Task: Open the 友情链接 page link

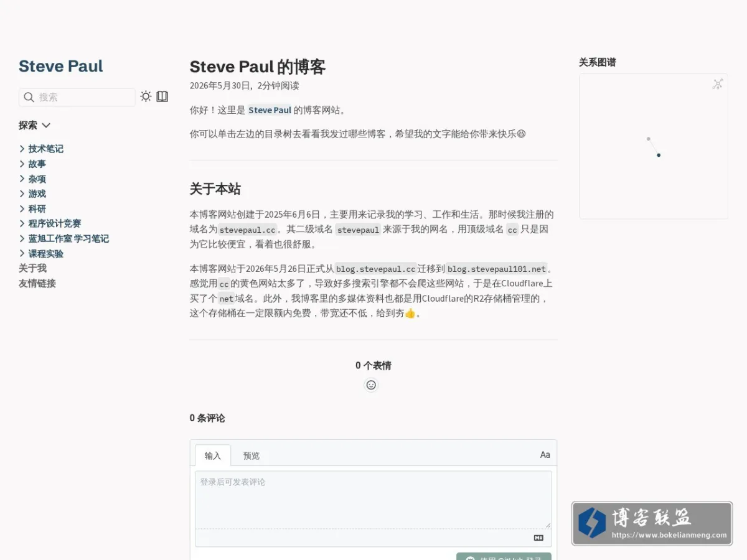Action: 37,283
